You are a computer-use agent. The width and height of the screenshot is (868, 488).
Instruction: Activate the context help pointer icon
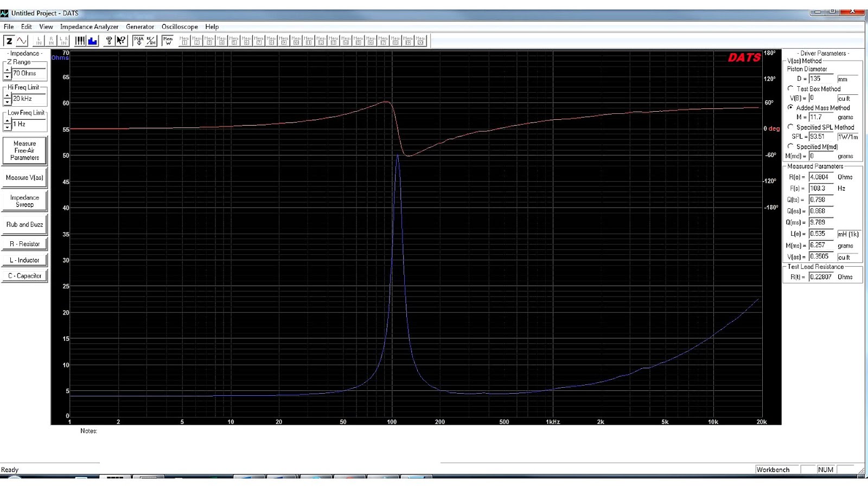(122, 41)
